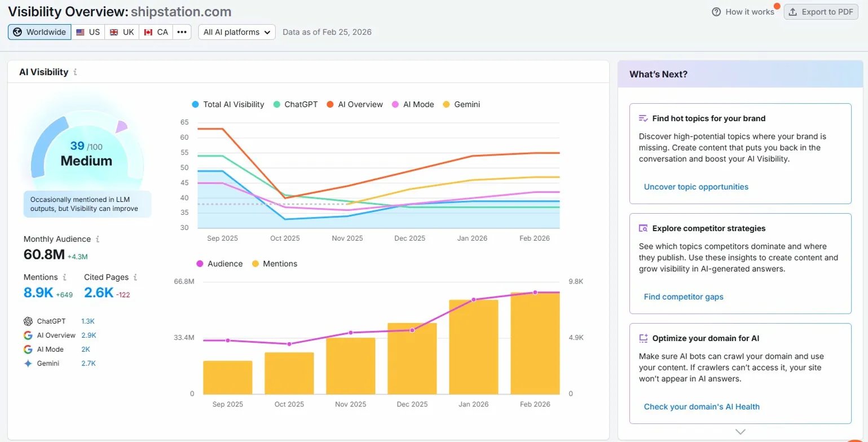Click Uncover topic opportunities link

coord(696,187)
